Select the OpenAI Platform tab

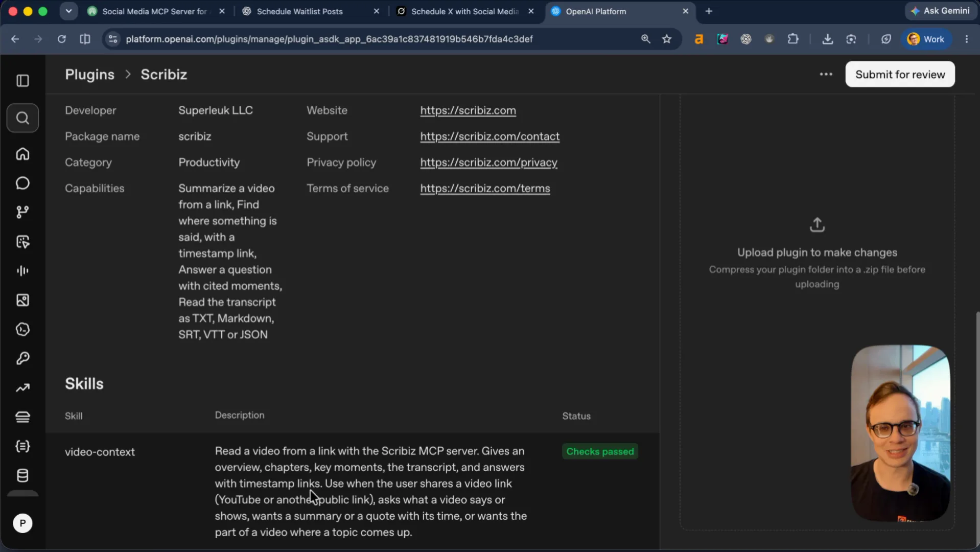click(596, 11)
